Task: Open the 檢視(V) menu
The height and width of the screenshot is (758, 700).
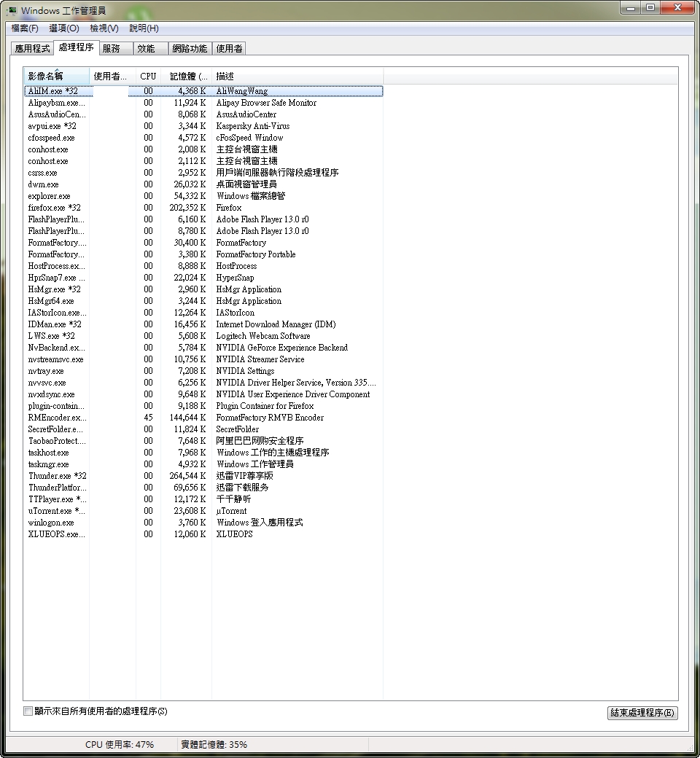Action: coord(104,28)
